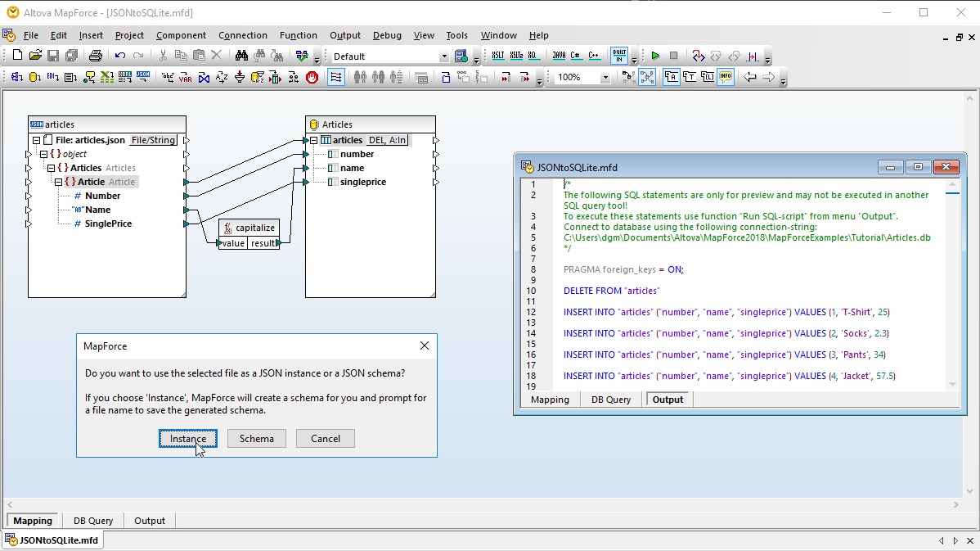Open the Default configuration dropdown

(443, 56)
